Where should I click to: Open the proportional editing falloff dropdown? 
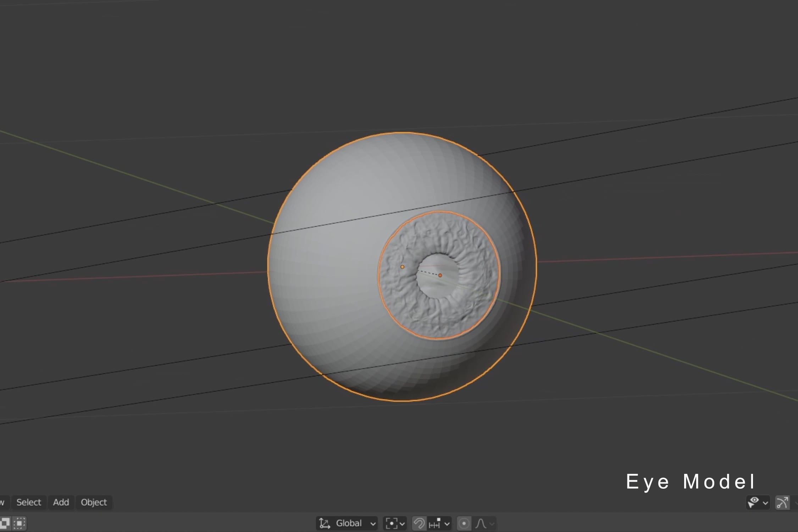492,523
